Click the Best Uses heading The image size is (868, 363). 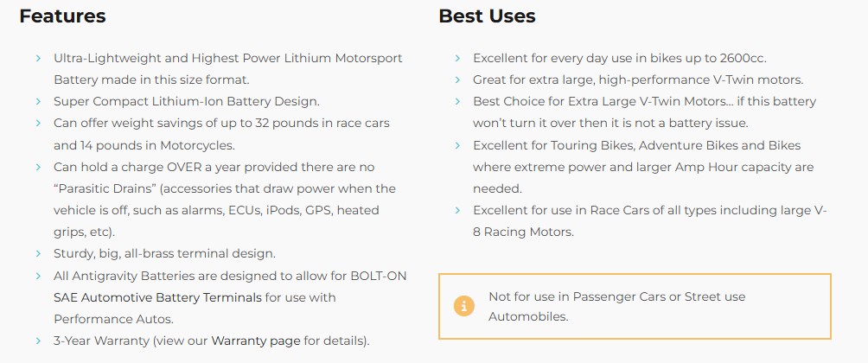pyautogui.click(x=487, y=16)
